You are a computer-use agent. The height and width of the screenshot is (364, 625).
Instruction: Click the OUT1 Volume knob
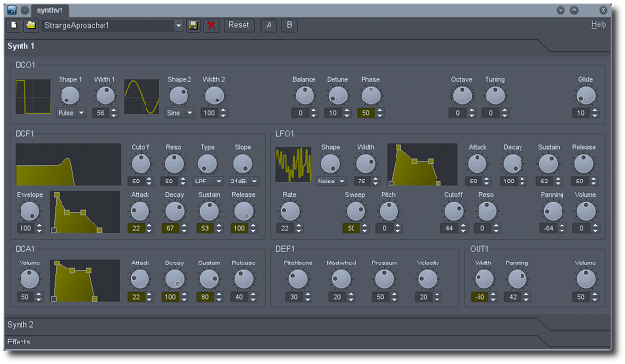point(586,279)
